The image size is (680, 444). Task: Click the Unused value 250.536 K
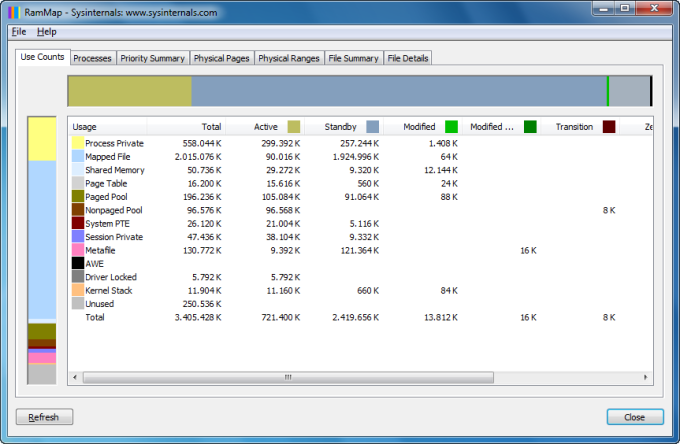[202, 304]
